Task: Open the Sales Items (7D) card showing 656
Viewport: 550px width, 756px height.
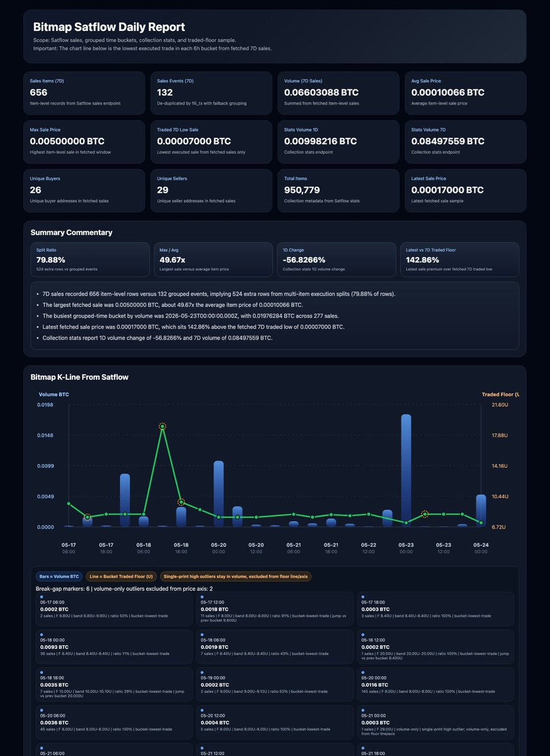Action: [x=84, y=93]
